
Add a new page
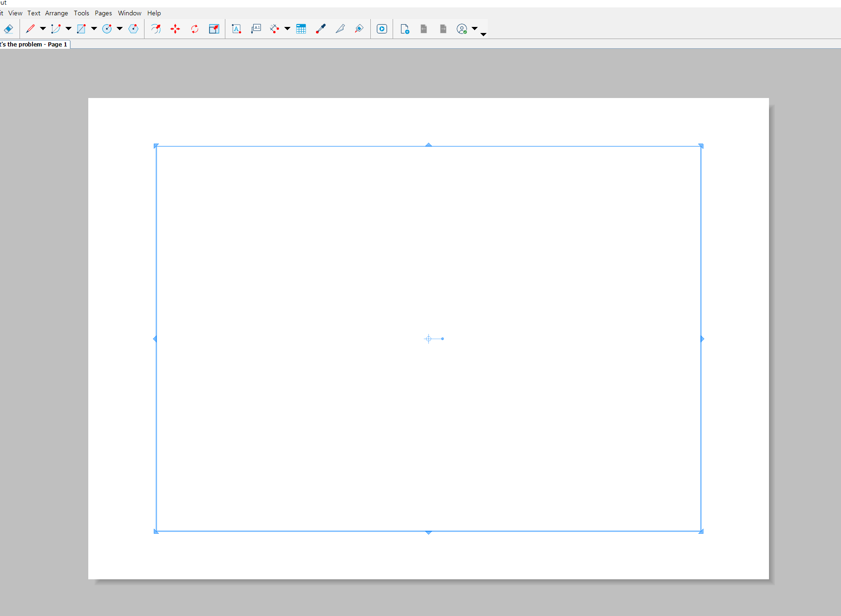coord(405,29)
